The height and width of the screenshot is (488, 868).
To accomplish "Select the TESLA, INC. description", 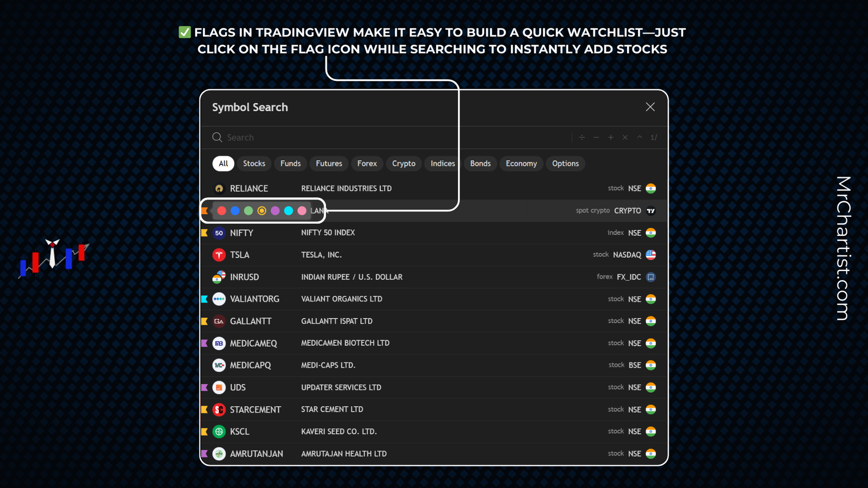I will (x=322, y=255).
